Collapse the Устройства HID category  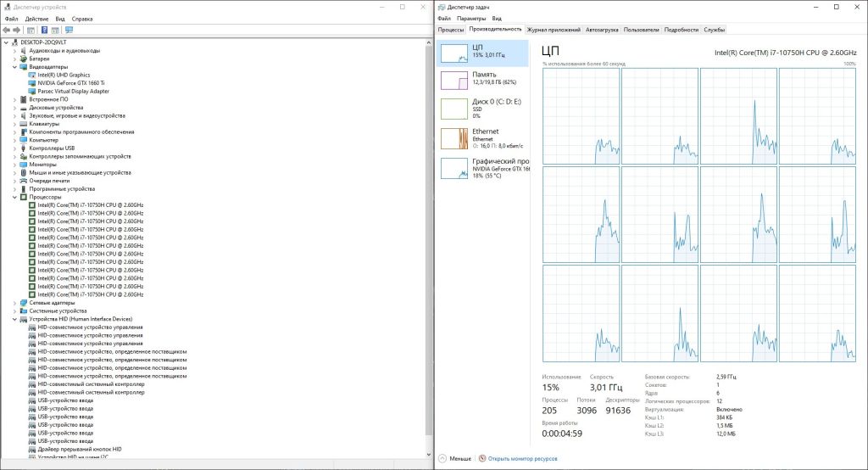click(x=15, y=319)
